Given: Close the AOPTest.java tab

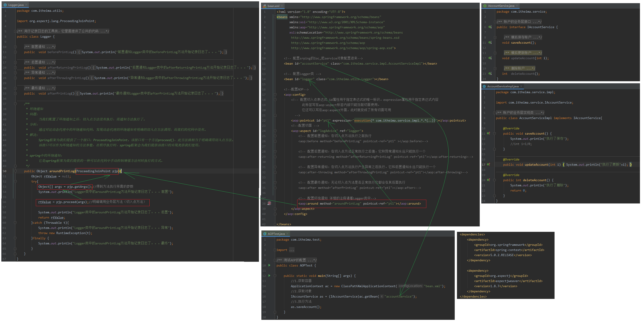Looking at the screenshot, I should click(287, 234).
